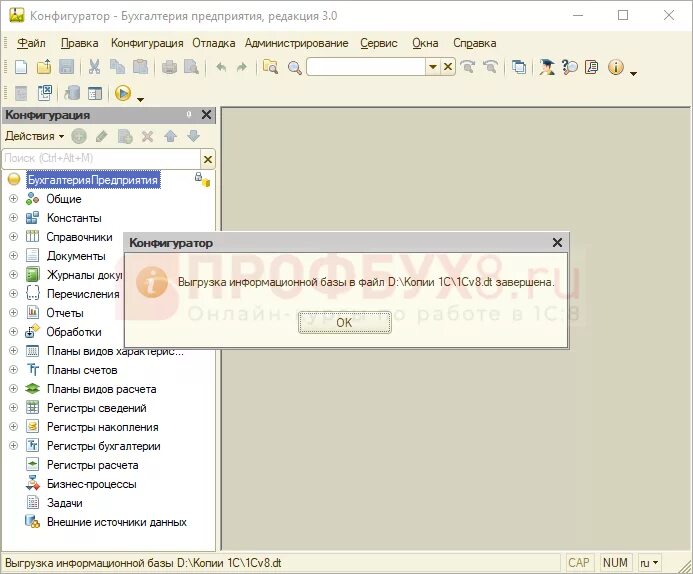Select the БухгалтерияПредприятия root node
Image resolution: width=693 pixels, height=574 pixels.
click(93, 180)
